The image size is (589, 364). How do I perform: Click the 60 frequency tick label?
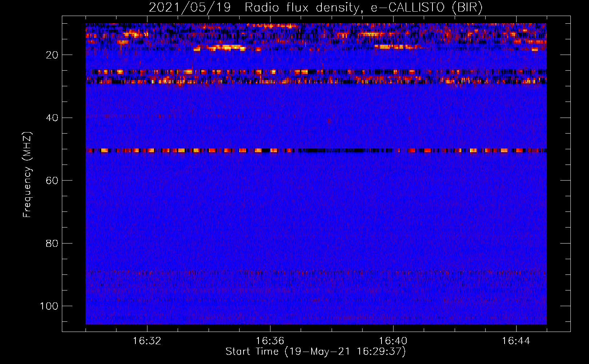click(52, 181)
